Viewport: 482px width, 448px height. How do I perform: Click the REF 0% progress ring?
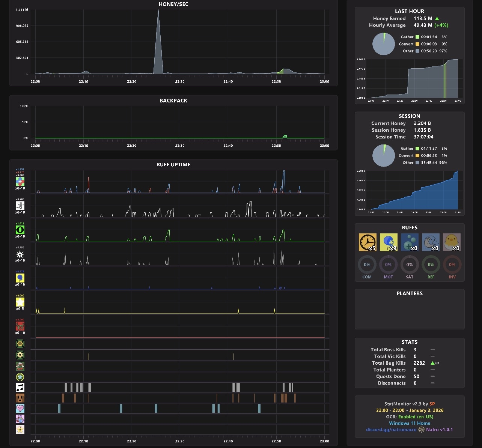(x=431, y=265)
